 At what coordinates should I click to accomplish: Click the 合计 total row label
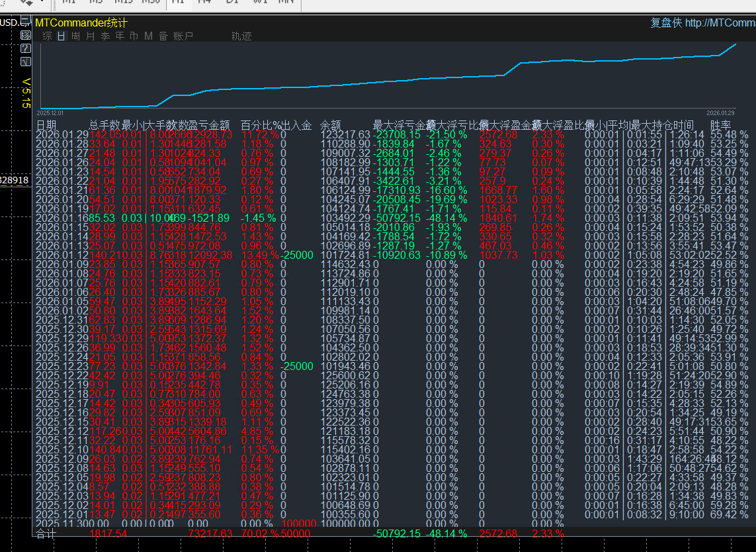(x=46, y=534)
